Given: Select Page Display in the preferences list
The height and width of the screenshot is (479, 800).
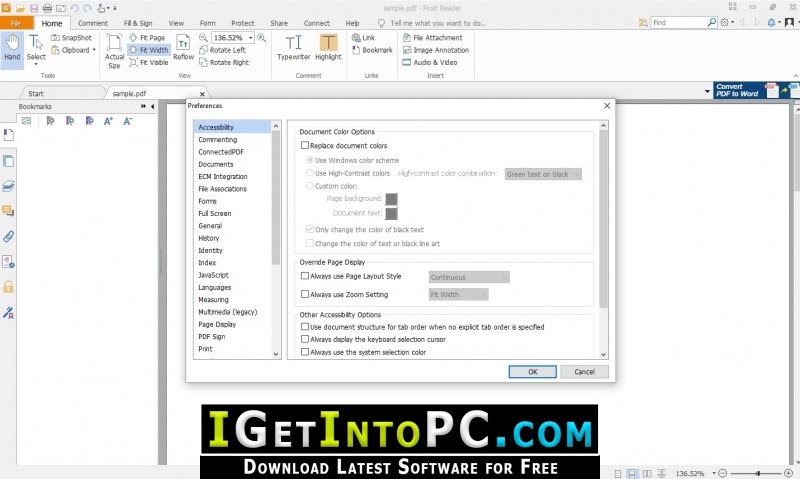Looking at the screenshot, I should [x=217, y=324].
